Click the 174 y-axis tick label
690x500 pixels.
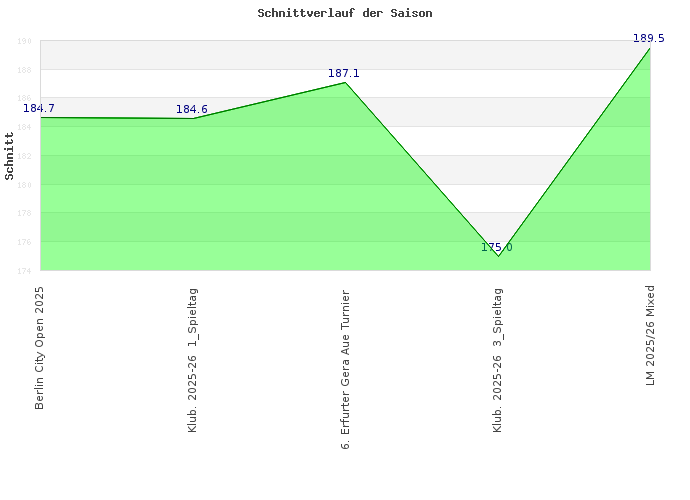pos(24,271)
